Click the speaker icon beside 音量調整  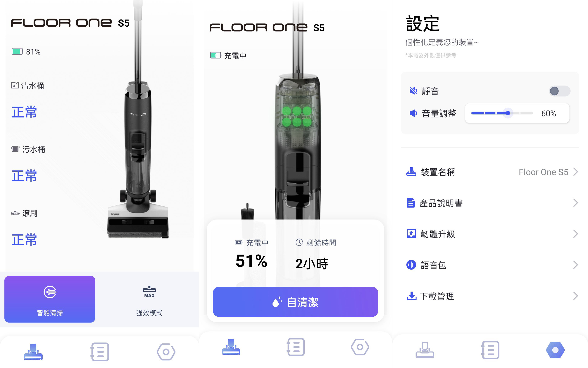pos(413,113)
